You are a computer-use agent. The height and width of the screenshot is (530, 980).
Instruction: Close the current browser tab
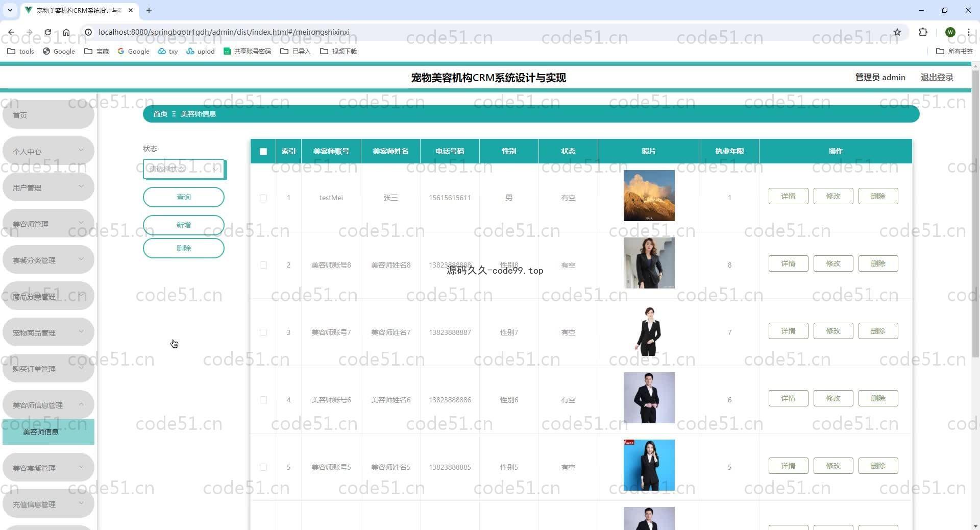click(x=131, y=10)
